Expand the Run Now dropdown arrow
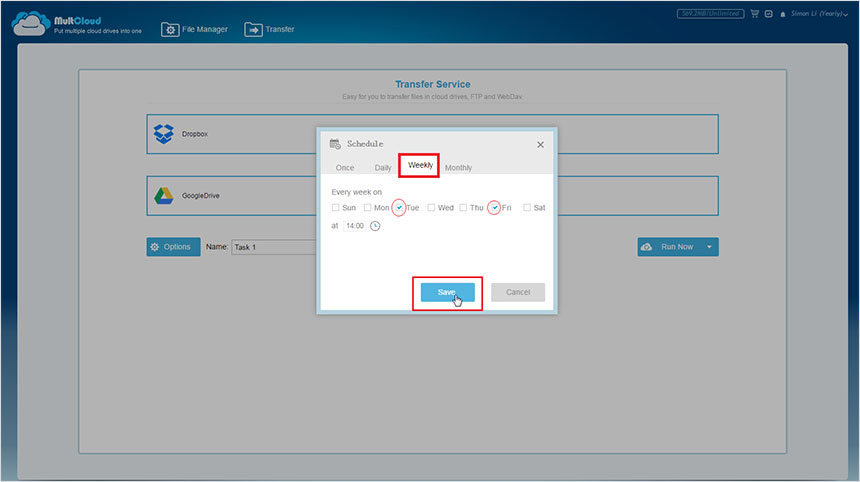Screen dimensions: 860x482 (710, 247)
